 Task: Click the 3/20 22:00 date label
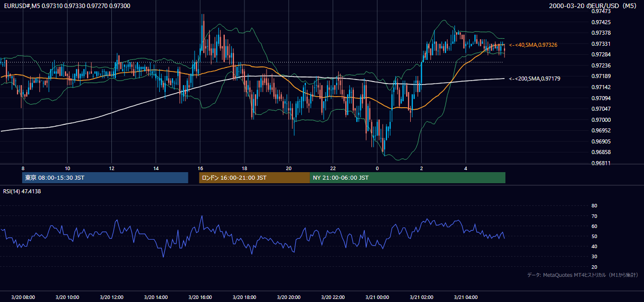click(x=333, y=297)
